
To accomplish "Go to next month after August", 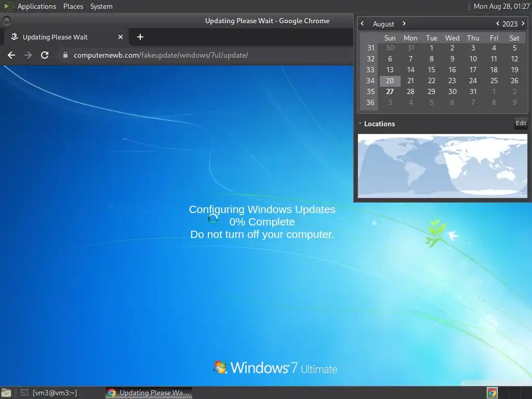I will pyautogui.click(x=404, y=23).
